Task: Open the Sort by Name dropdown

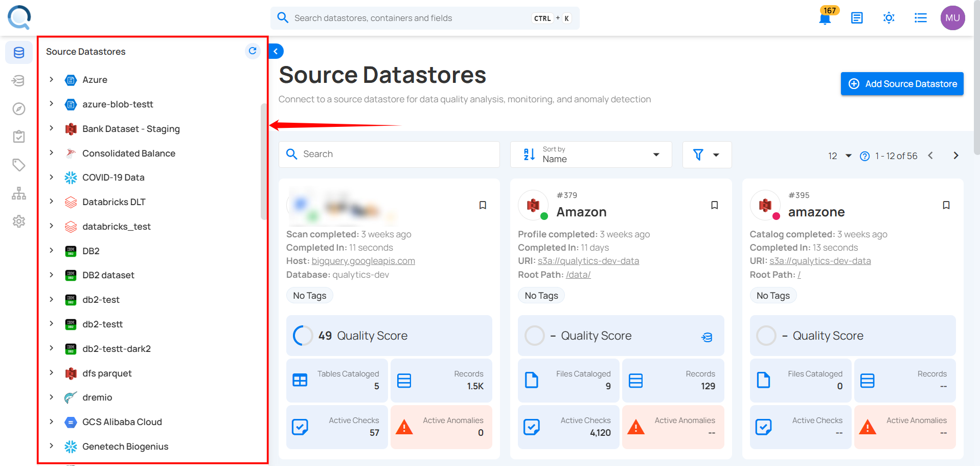Action: tap(590, 154)
